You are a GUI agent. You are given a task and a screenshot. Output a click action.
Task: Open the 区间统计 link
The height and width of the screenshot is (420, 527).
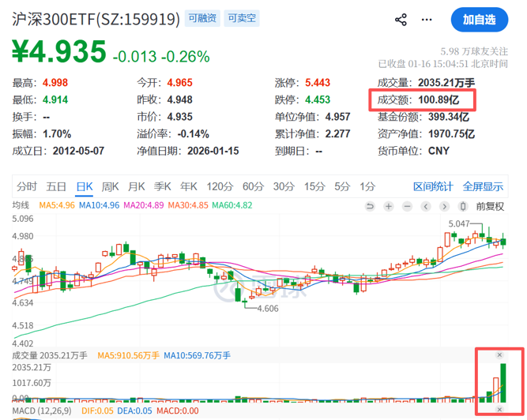pos(433,187)
